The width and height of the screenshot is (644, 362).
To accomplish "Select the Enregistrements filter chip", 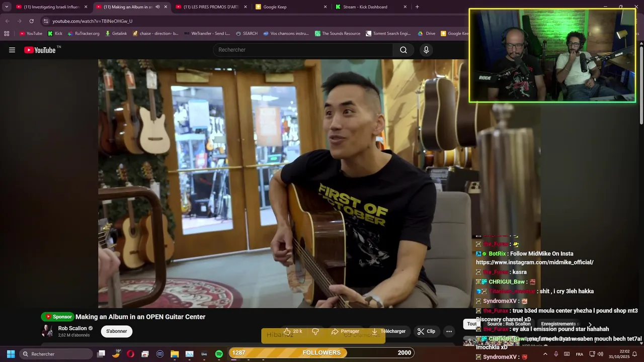I will pyautogui.click(x=558, y=324).
